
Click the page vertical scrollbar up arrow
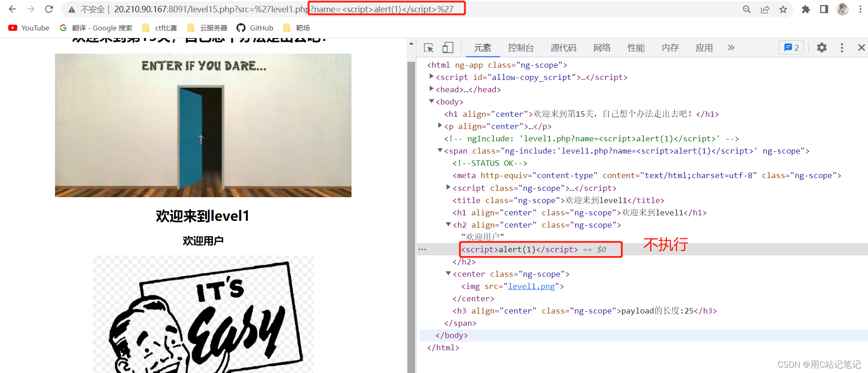pyautogui.click(x=411, y=44)
